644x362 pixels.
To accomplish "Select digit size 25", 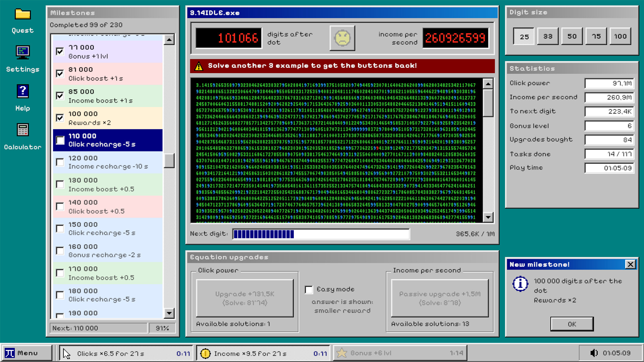I will coord(524,37).
